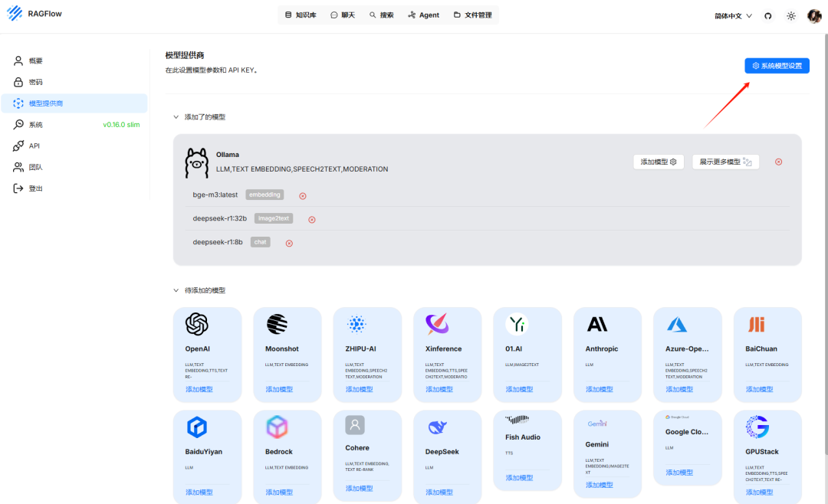Click 添加模型 under Fish Audio
Image resolution: width=828 pixels, height=504 pixels.
click(x=519, y=478)
